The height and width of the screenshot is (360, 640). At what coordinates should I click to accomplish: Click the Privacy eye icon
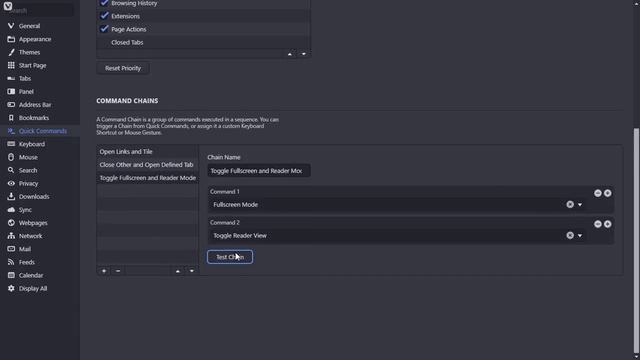(11, 183)
